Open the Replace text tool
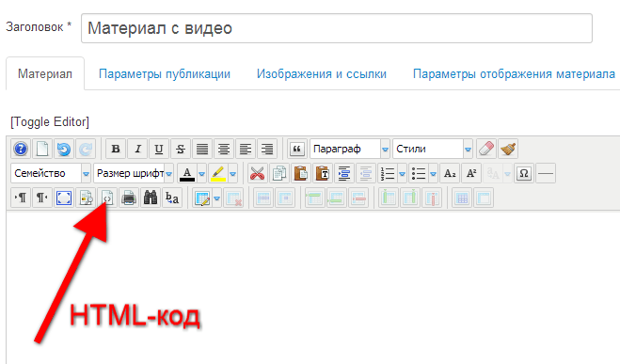The height and width of the screenshot is (364, 620). tap(171, 198)
